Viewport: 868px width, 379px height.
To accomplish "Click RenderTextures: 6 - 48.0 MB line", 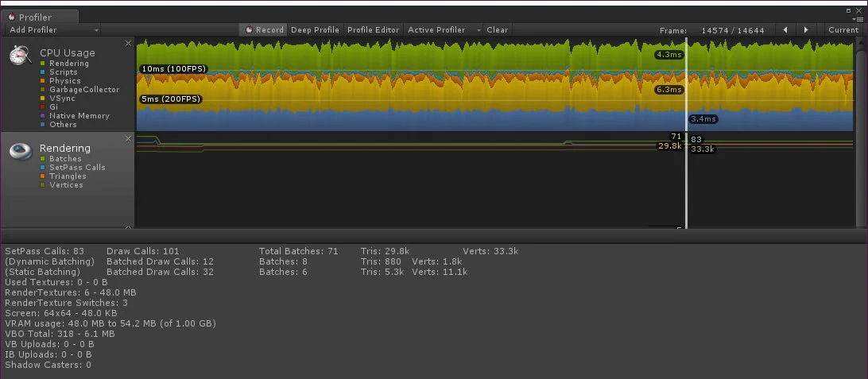I will (x=70, y=292).
